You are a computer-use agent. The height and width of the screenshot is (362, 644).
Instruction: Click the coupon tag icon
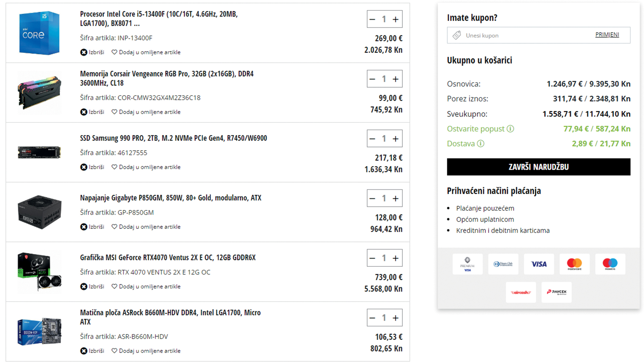457,35
